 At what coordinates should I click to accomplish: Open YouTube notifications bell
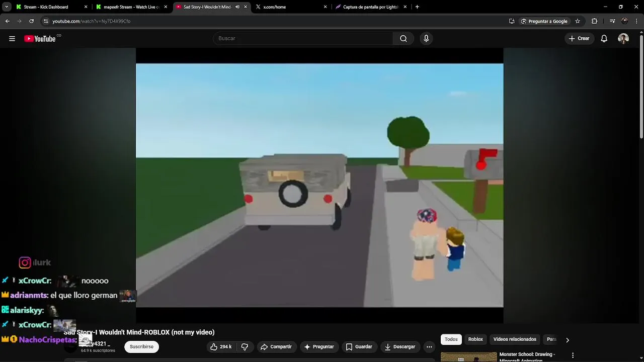tap(604, 39)
